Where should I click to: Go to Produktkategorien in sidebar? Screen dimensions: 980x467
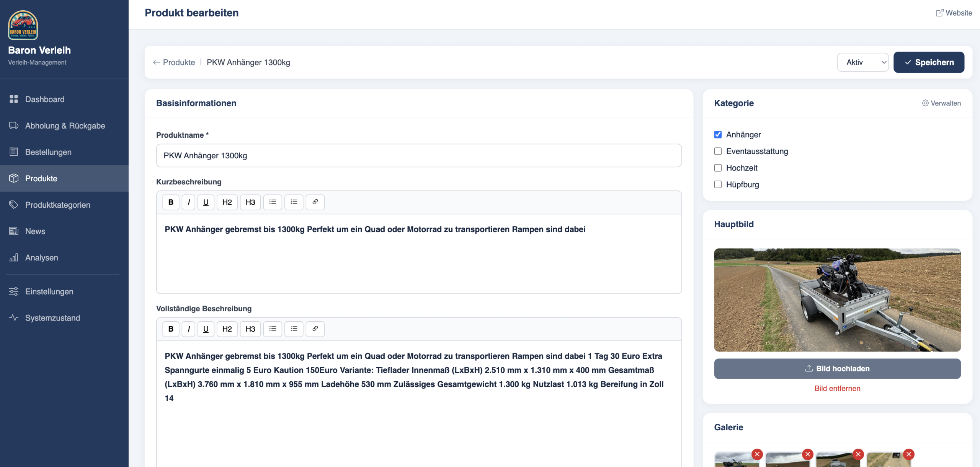tap(57, 205)
